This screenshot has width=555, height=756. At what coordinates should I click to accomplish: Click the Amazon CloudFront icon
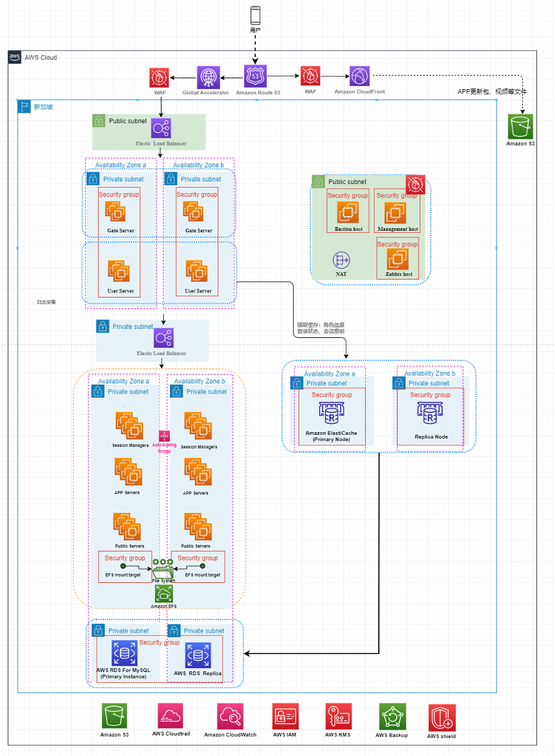(x=360, y=76)
